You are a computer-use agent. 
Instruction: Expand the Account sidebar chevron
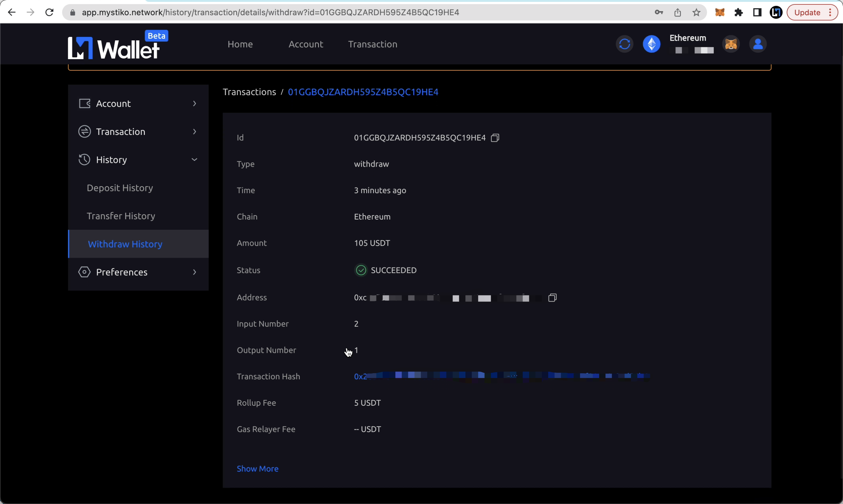(x=195, y=104)
